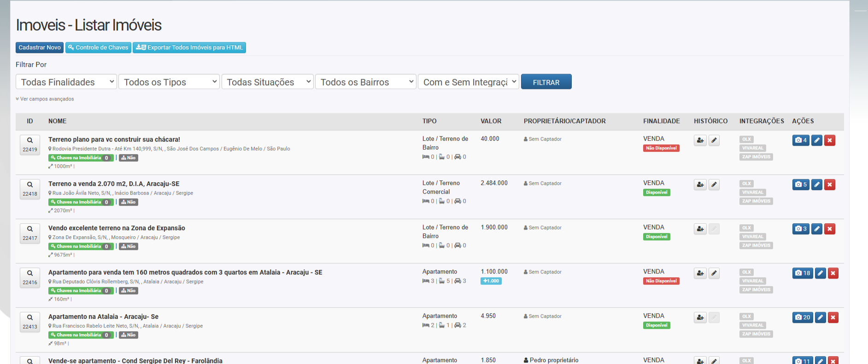Click Cadastrar Novo button
This screenshot has height=364, width=868.
[40, 48]
